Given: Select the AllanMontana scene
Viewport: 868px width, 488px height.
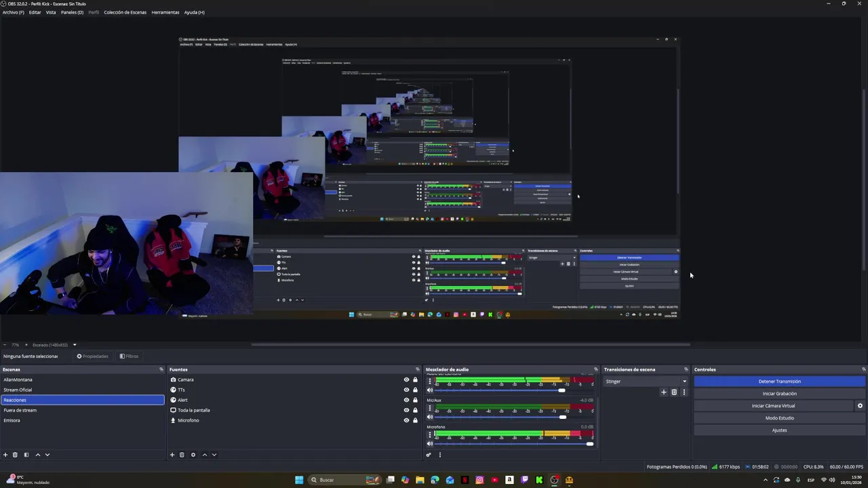Looking at the screenshot, I should (83, 380).
